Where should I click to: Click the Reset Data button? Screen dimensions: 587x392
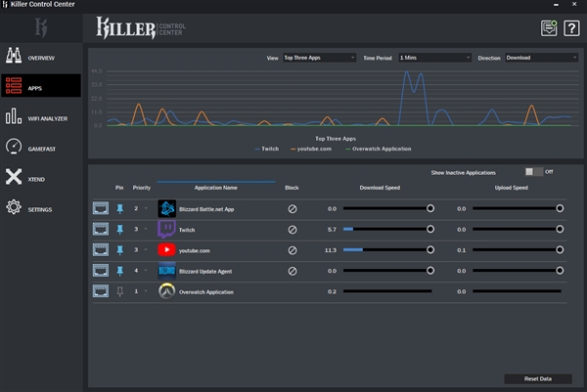538,378
